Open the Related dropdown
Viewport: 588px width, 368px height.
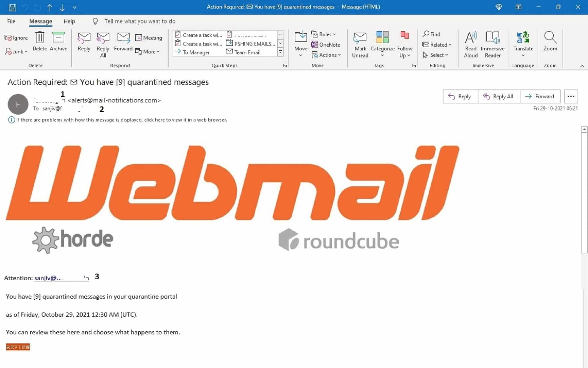(437, 44)
